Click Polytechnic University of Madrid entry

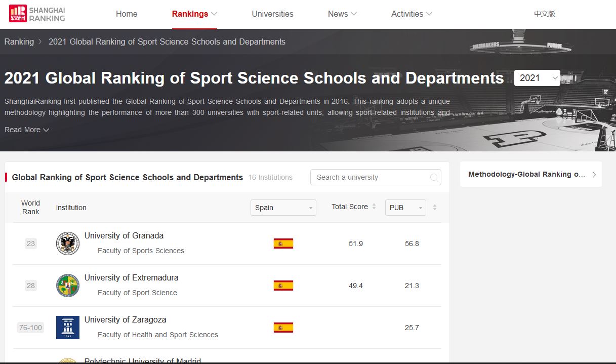click(x=143, y=361)
